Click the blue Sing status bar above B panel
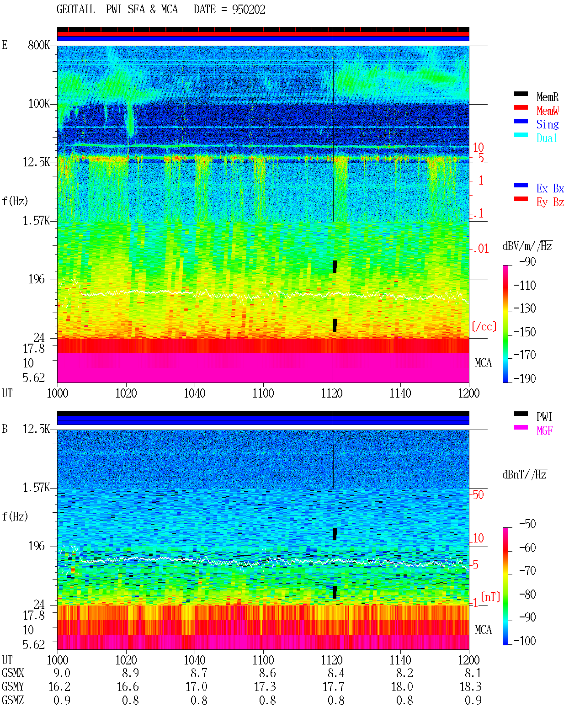Screen dimensions: 585x728 [263, 420]
